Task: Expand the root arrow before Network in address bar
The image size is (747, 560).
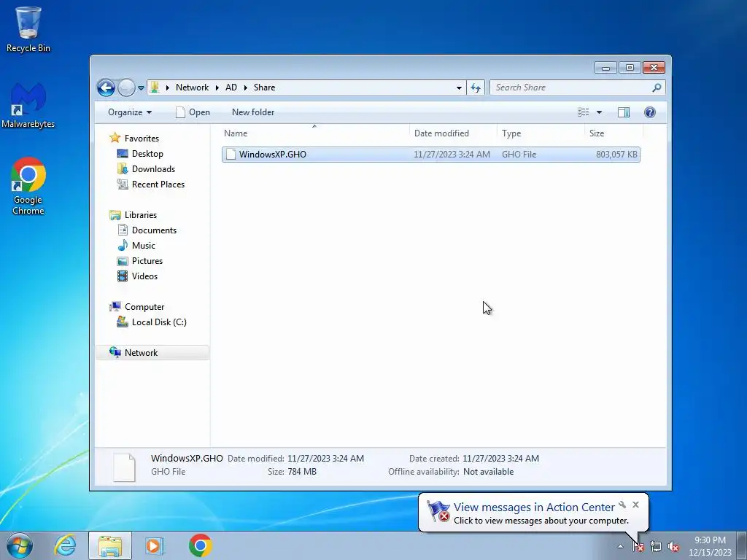Action: coord(167,87)
